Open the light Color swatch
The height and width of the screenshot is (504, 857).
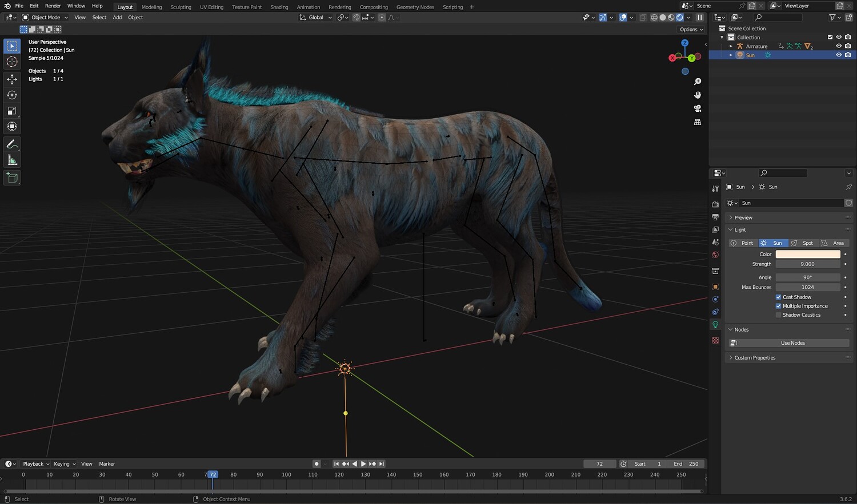[807, 254]
